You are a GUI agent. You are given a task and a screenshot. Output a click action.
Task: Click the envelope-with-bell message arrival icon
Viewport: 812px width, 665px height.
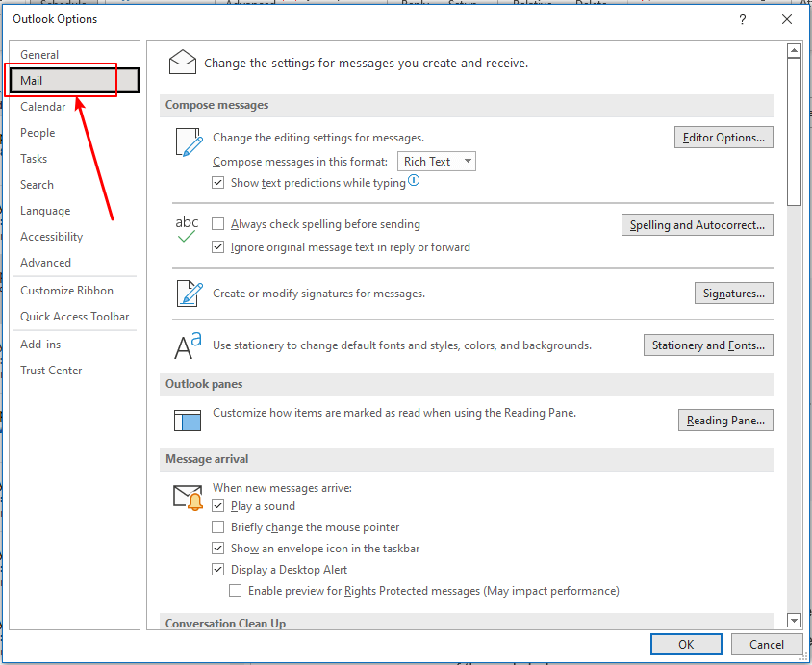coord(188,498)
